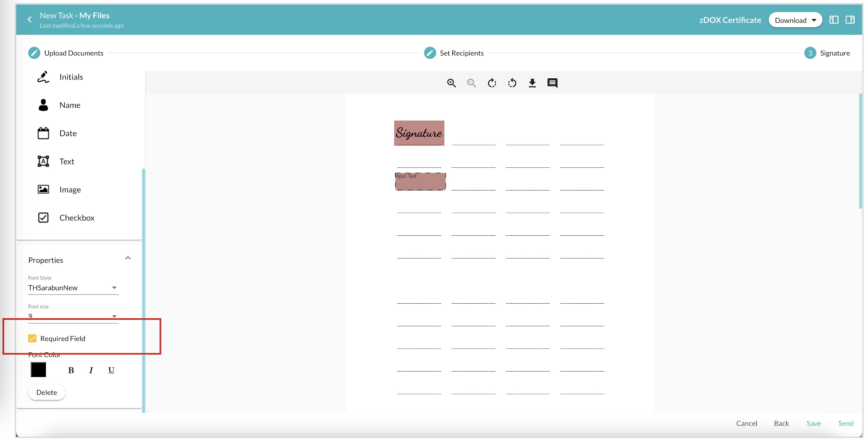Delete the selected field
The height and width of the screenshot is (440, 868).
point(46,392)
